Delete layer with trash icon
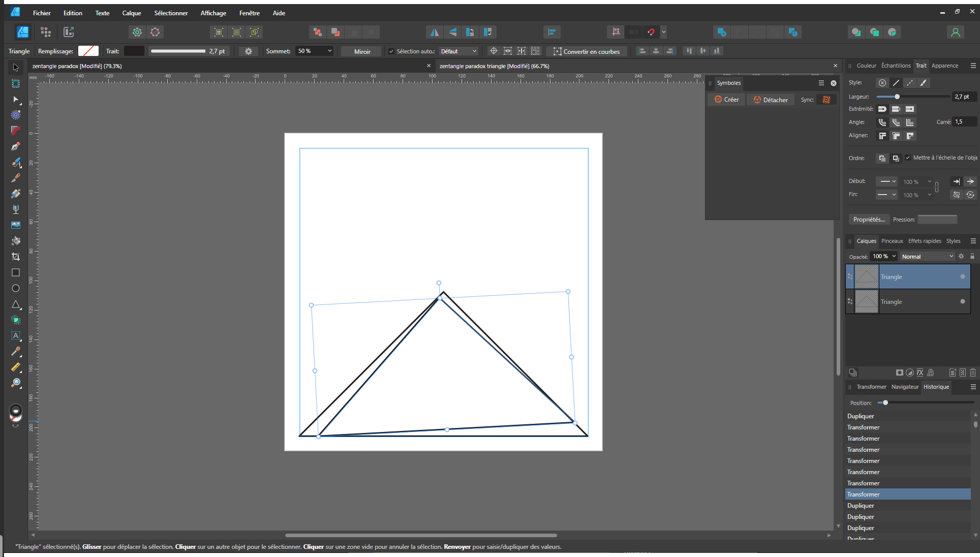This screenshot has height=557, width=980. (972, 373)
